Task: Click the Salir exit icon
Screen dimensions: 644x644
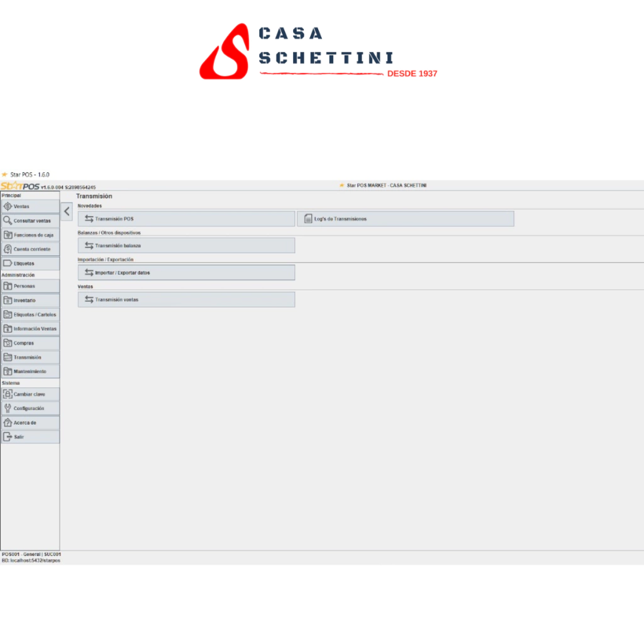Action: pos(8,436)
